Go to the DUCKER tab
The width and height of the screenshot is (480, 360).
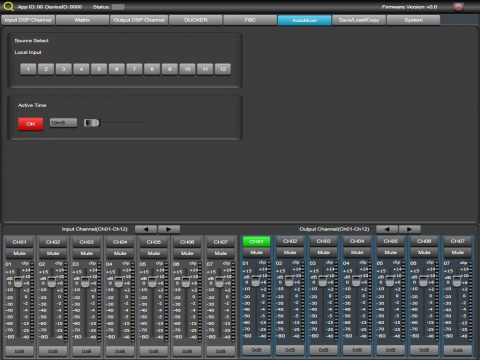pos(196,20)
